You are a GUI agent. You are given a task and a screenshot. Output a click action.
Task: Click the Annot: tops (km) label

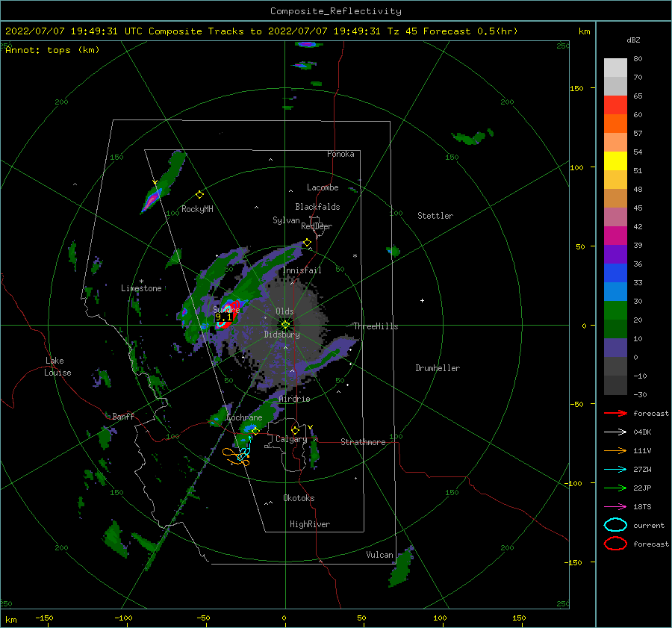coord(52,50)
